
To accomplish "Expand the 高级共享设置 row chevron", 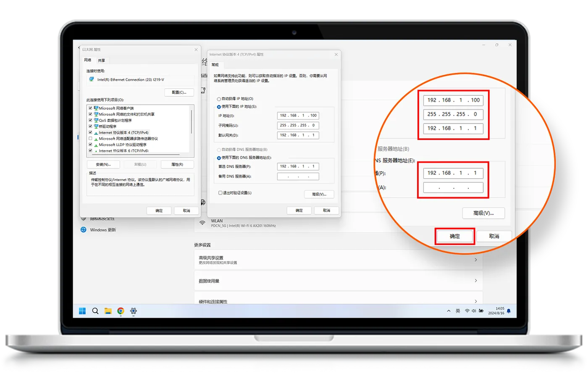I will (x=476, y=260).
